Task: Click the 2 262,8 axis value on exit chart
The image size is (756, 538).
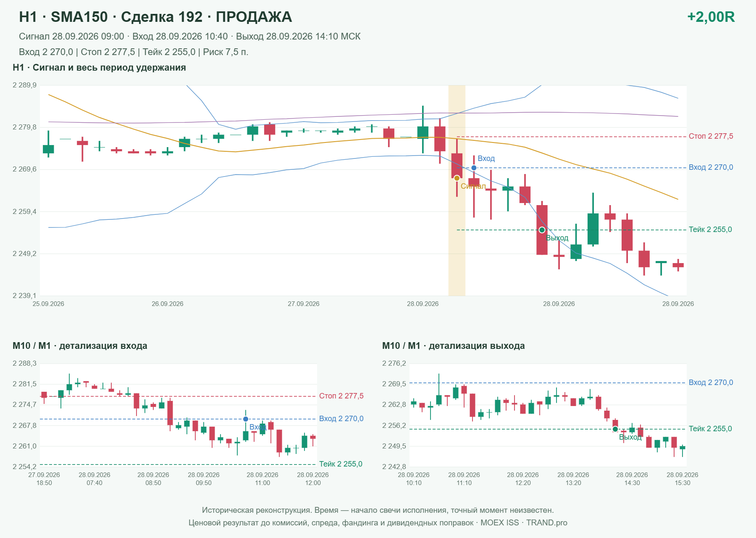Action: coord(394,405)
